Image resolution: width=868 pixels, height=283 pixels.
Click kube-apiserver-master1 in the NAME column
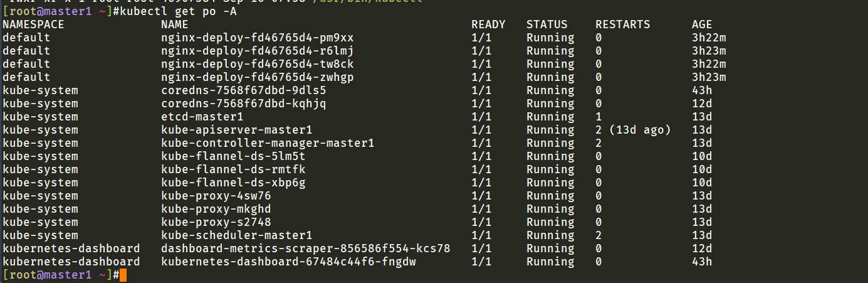coord(236,130)
